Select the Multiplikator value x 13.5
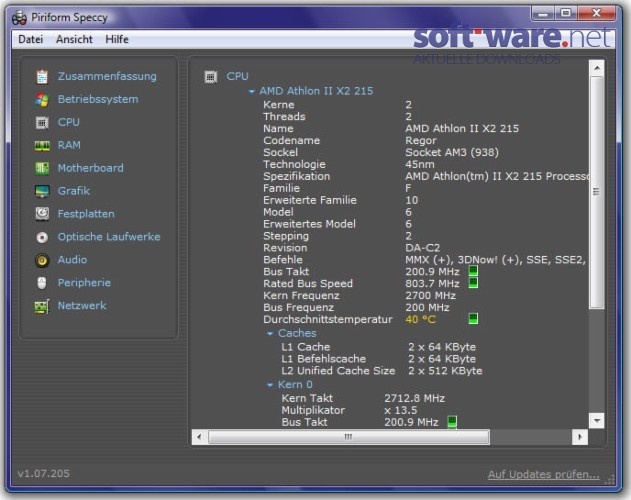Screen dimensions: 631x500 (400, 410)
